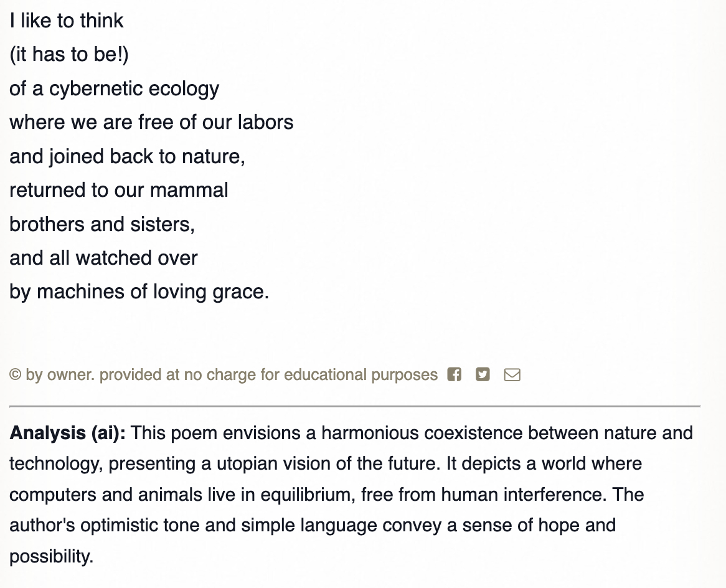Image resolution: width=726 pixels, height=588 pixels.
Task: Click the bold 'Analysis (ai):' label
Action: pos(67,433)
